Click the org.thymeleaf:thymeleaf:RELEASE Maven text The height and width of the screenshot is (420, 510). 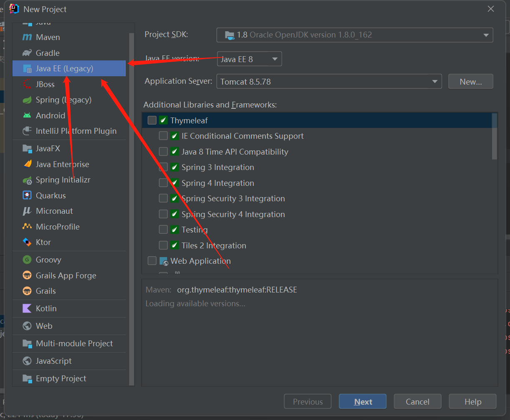[x=237, y=290]
